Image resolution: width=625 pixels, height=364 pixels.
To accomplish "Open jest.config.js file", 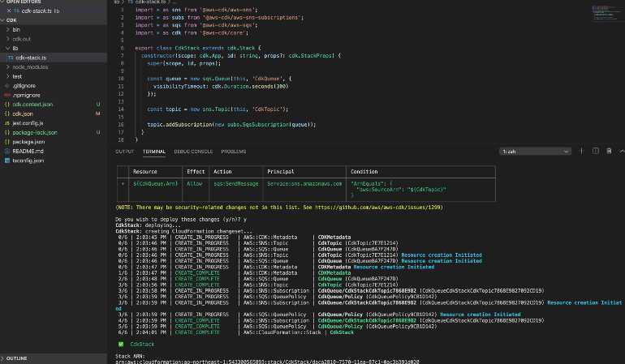I will pos(28,123).
